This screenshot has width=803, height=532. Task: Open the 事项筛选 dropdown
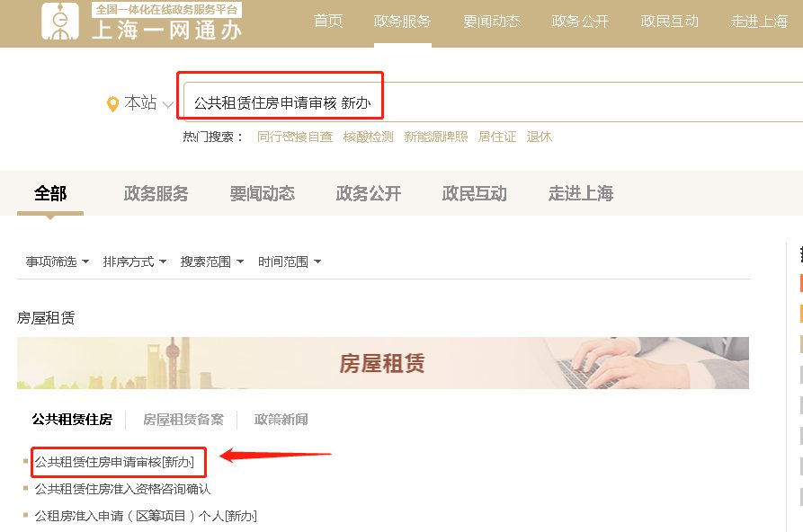pyautogui.click(x=58, y=262)
